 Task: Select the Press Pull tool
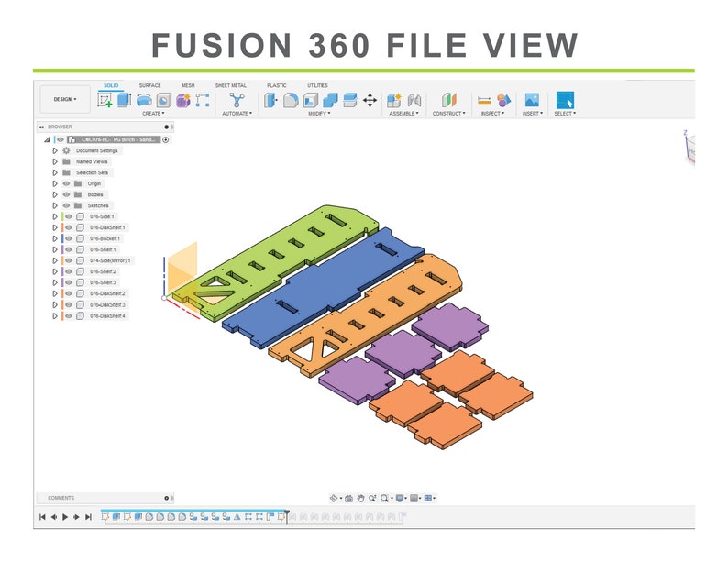click(x=270, y=100)
